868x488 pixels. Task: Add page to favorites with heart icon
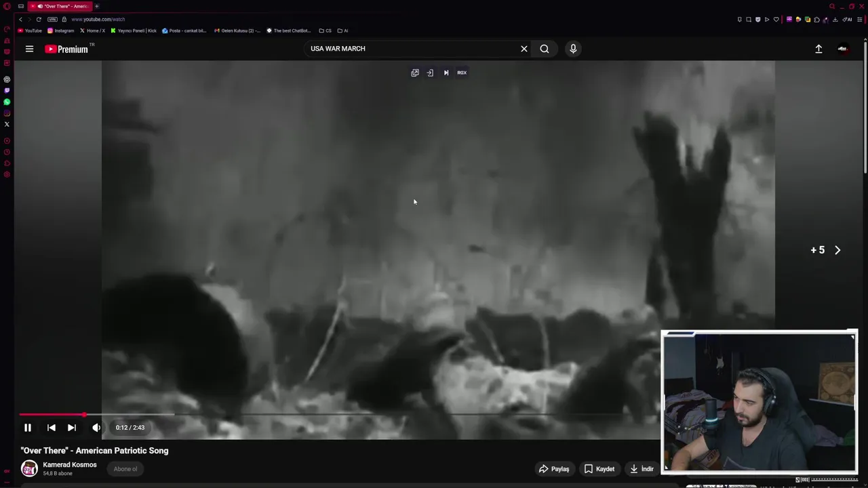776,20
